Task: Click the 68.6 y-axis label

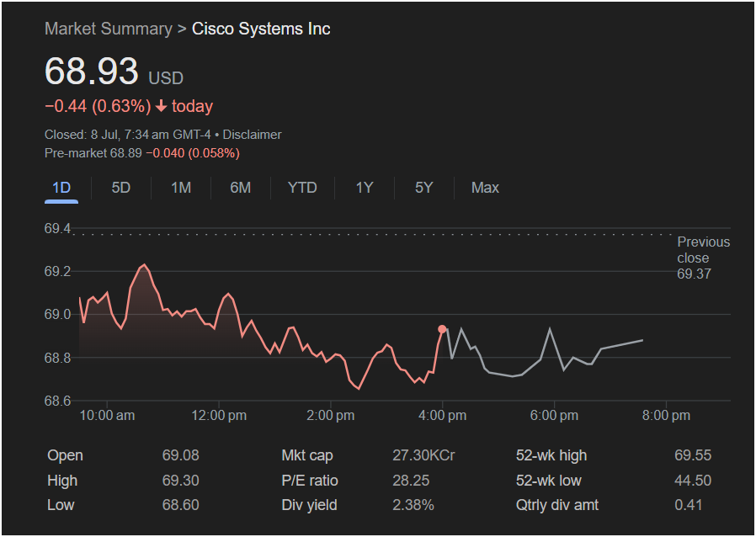Action: (57, 401)
